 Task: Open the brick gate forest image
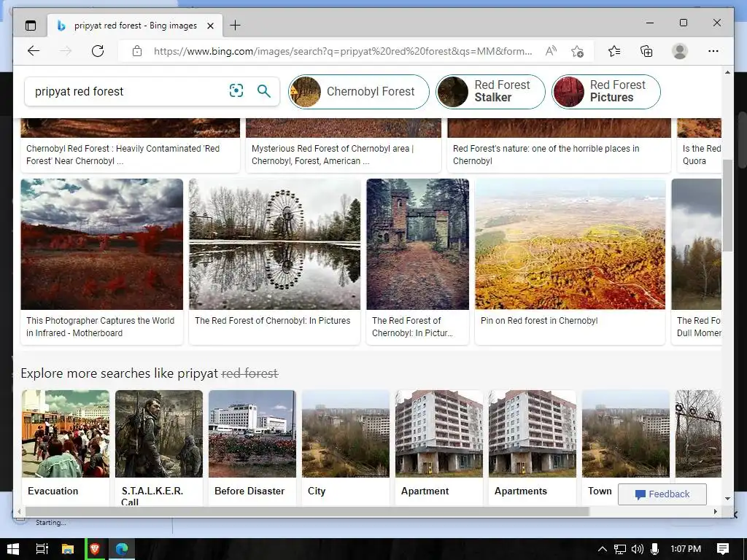(418, 244)
